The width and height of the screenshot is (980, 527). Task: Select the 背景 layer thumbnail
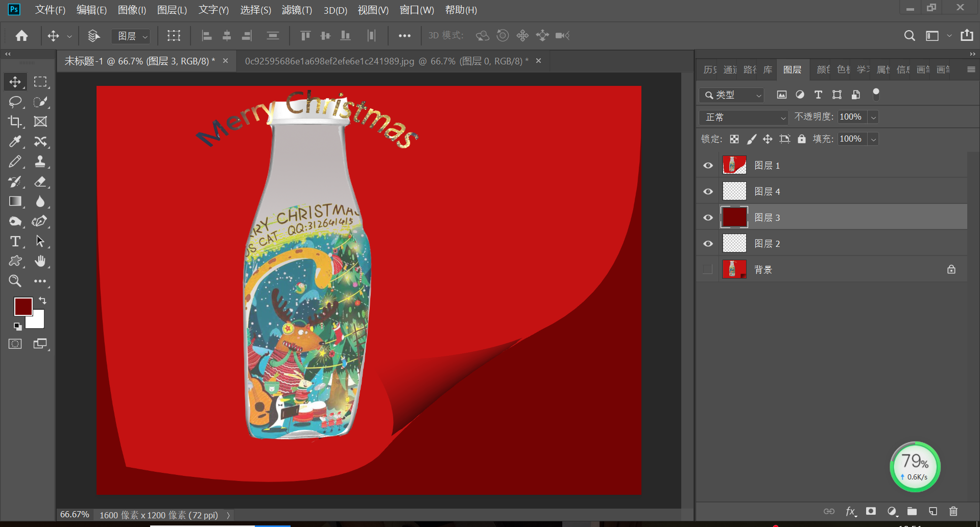pos(734,269)
